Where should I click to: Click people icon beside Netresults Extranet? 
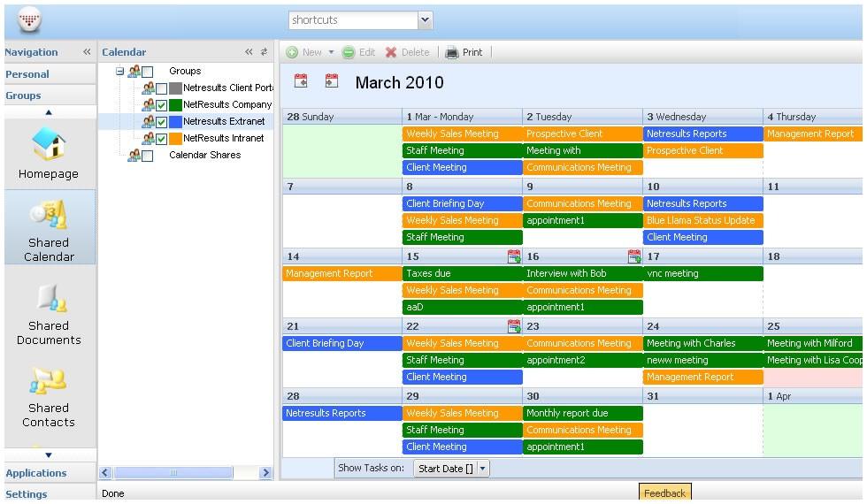(149, 122)
